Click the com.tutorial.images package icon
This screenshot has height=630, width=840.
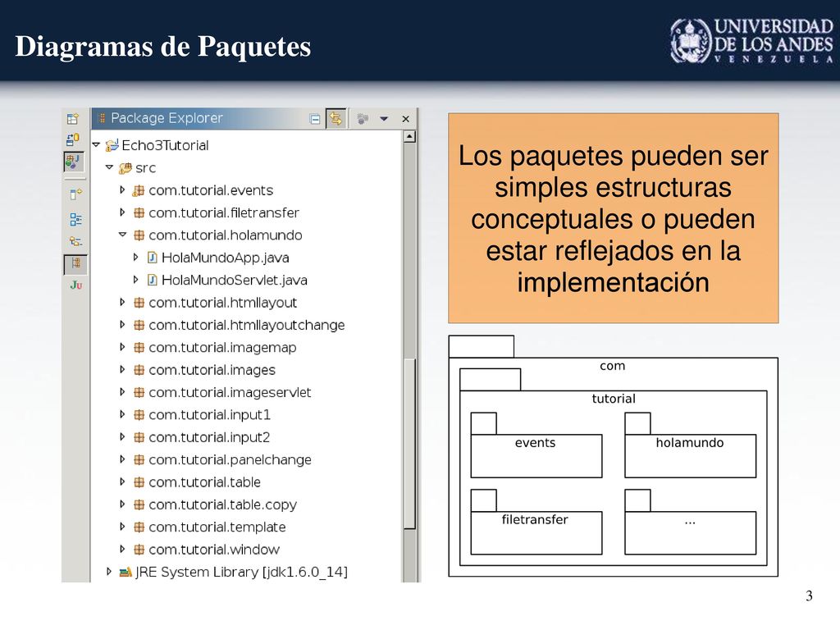[139, 370]
